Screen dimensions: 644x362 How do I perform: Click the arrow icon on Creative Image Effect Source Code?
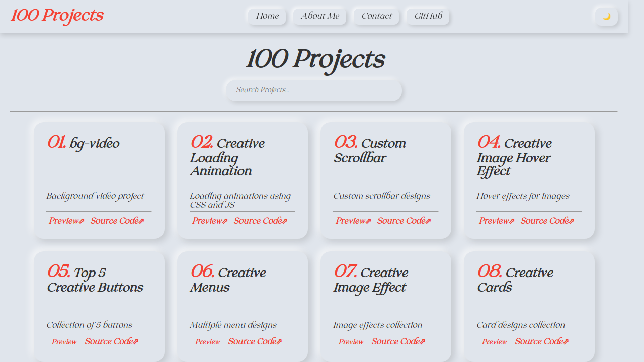click(423, 341)
